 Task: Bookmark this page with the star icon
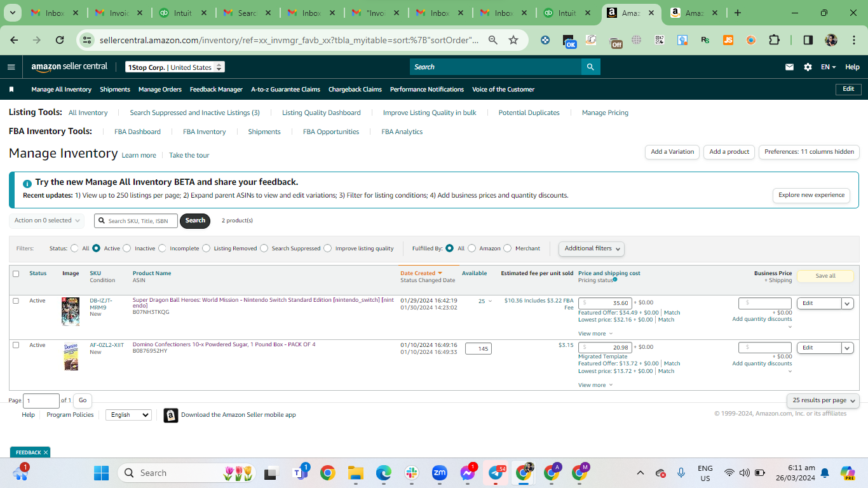[513, 40]
